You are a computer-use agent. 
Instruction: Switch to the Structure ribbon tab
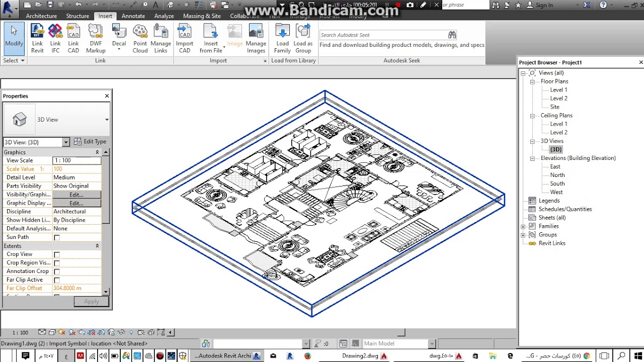[x=77, y=16]
